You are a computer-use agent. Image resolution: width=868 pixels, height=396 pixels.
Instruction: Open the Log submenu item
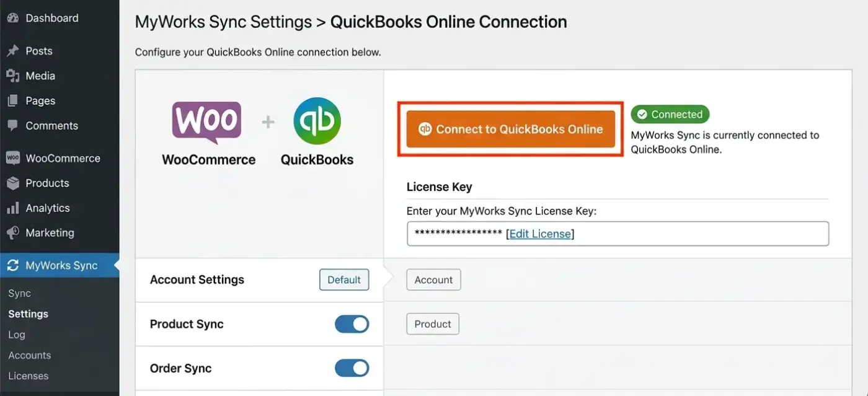[17, 335]
